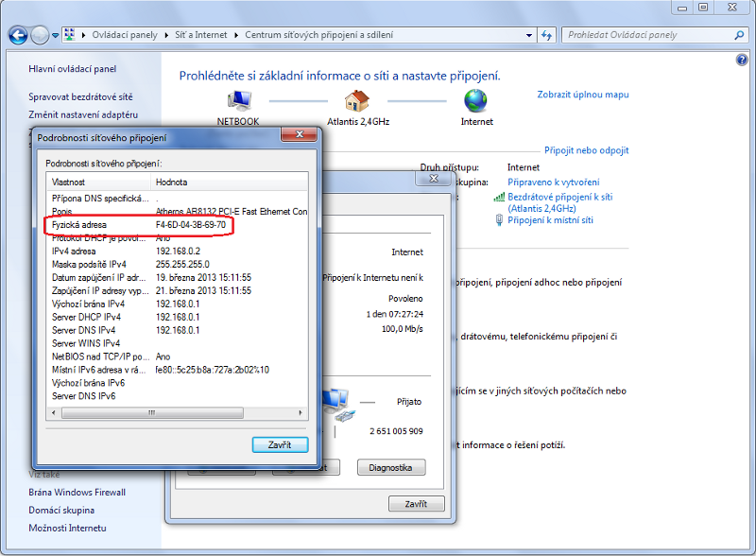Select the Server DNS IPv4 row
This screenshot has width=756, height=556.
coord(178,330)
